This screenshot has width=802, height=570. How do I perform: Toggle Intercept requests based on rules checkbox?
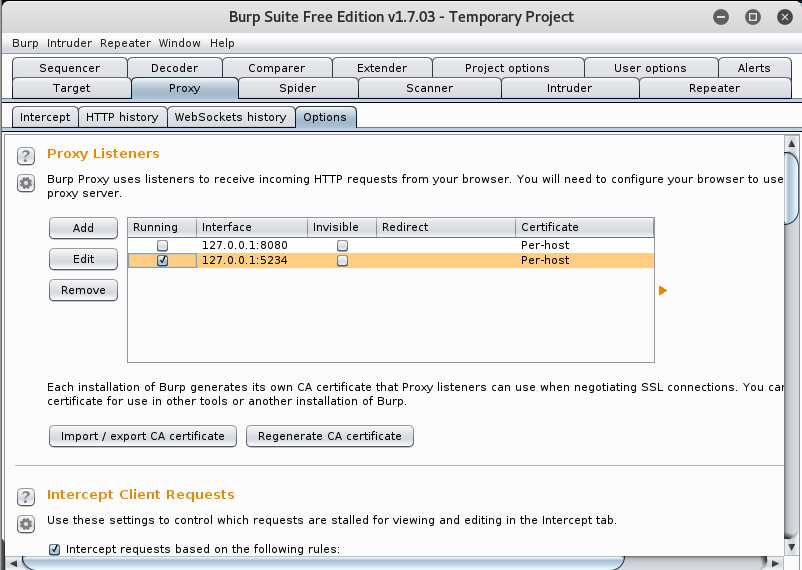tap(54, 549)
